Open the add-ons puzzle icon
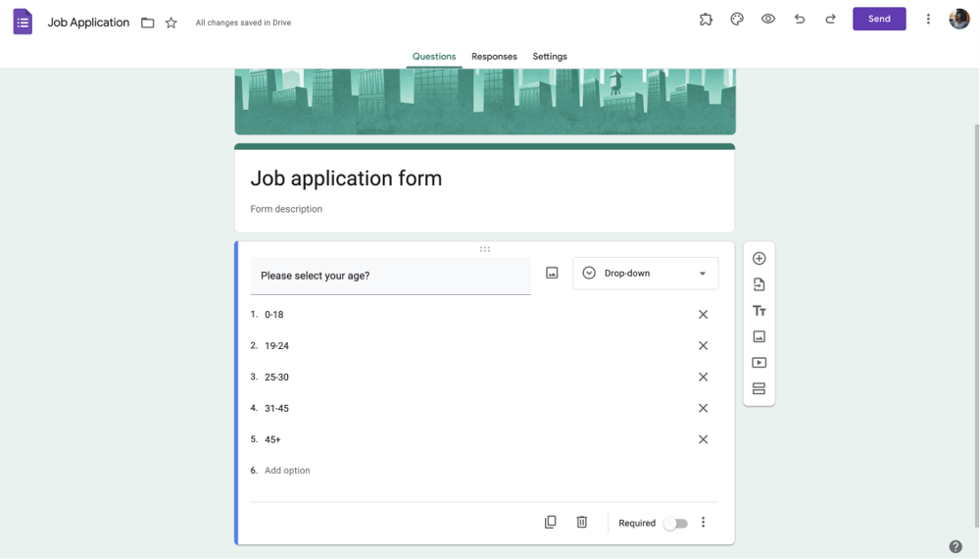 (x=706, y=20)
